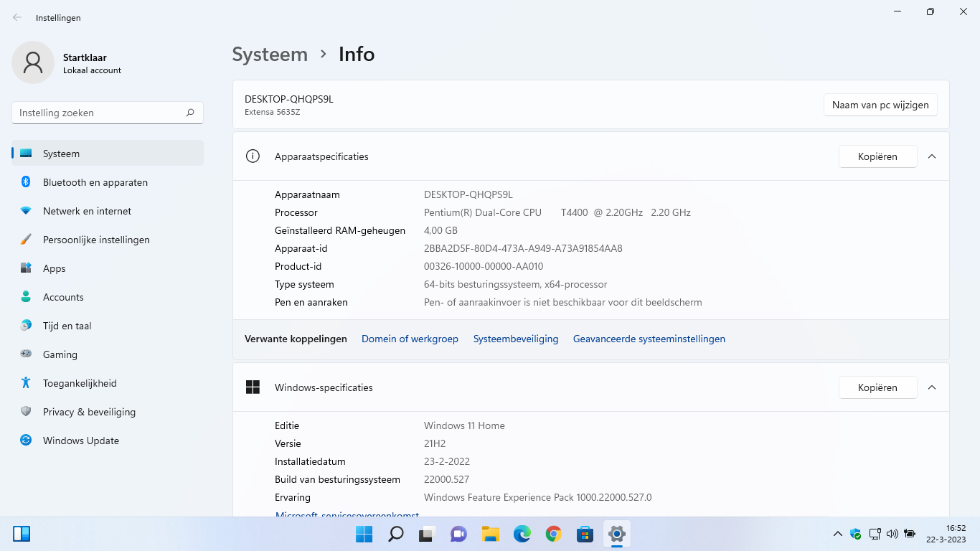Collapse the Apparaatspecificaties section chevron
Image resolution: width=980 pixels, height=551 pixels.
(x=932, y=156)
